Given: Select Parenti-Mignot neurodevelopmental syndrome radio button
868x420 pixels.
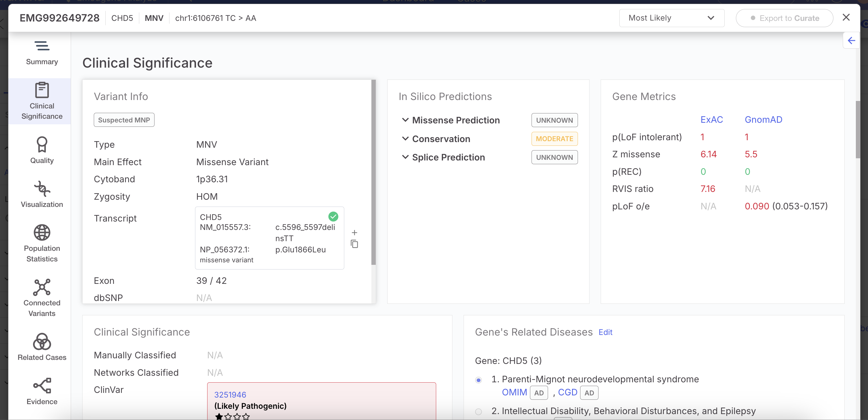Looking at the screenshot, I should click(478, 380).
